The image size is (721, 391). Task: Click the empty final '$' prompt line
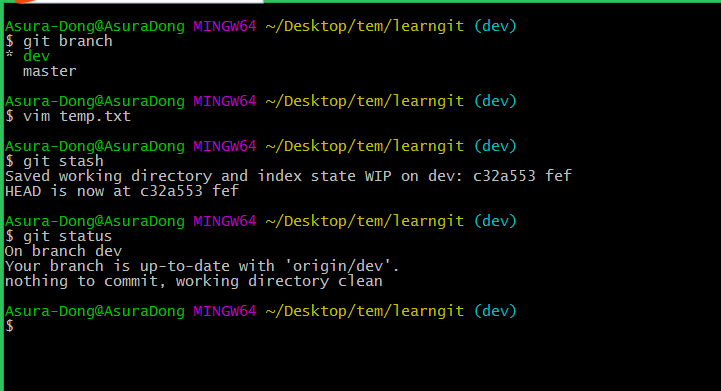10,326
